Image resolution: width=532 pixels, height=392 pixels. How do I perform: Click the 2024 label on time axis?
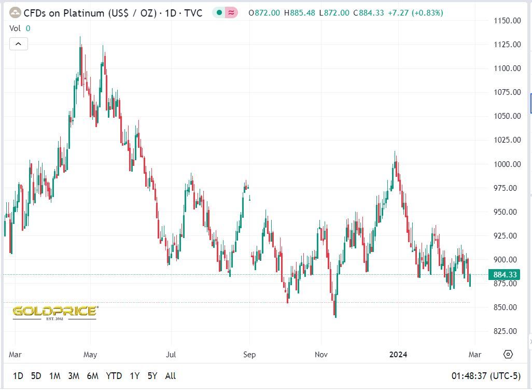[398, 354]
